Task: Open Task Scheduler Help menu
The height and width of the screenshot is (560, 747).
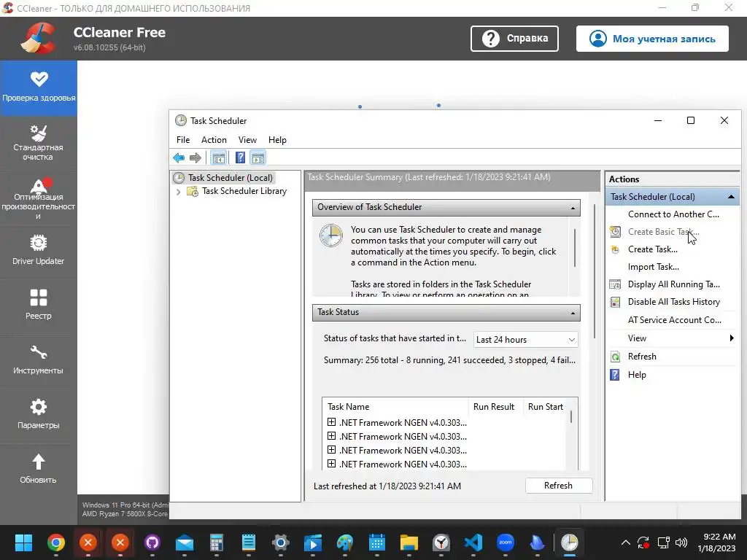Action: 277,140
